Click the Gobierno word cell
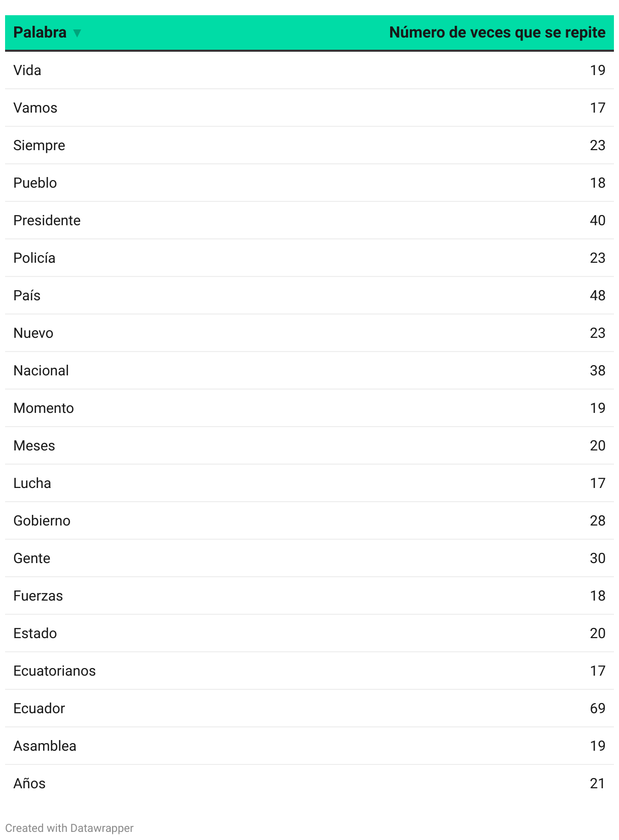619x840 pixels. 42,520
